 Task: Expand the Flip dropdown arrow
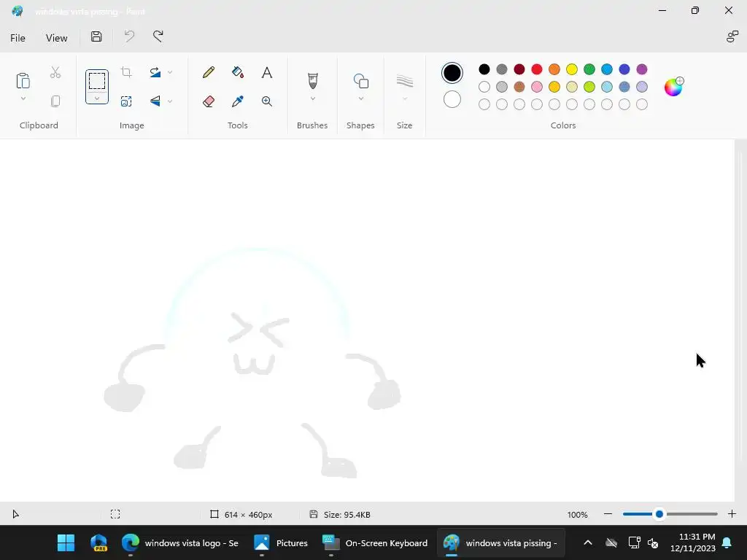point(170,101)
